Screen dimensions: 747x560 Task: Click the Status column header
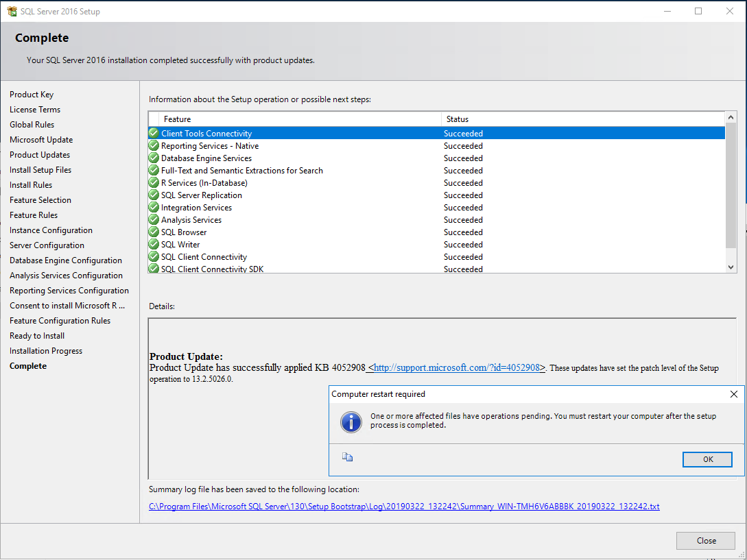coord(583,119)
